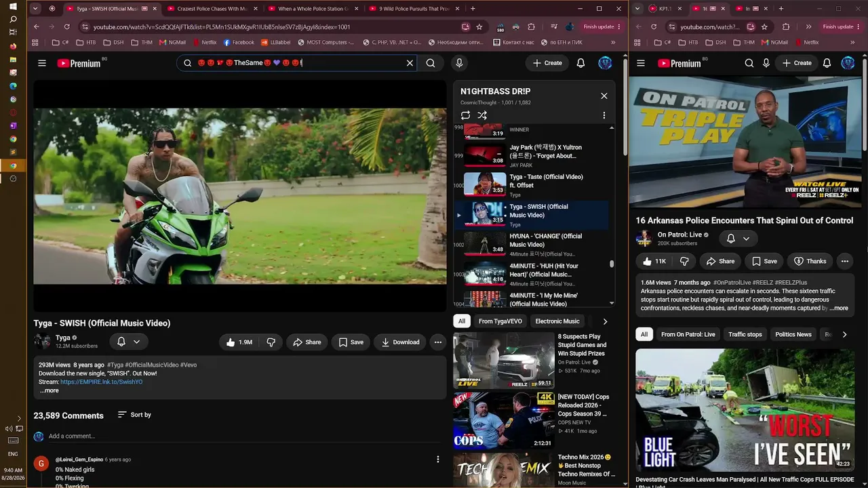Close the N1GHTBASS DR!P playlist panel
Viewport: 868px width, 488px height.
pyautogui.click(x=604, y=96)
